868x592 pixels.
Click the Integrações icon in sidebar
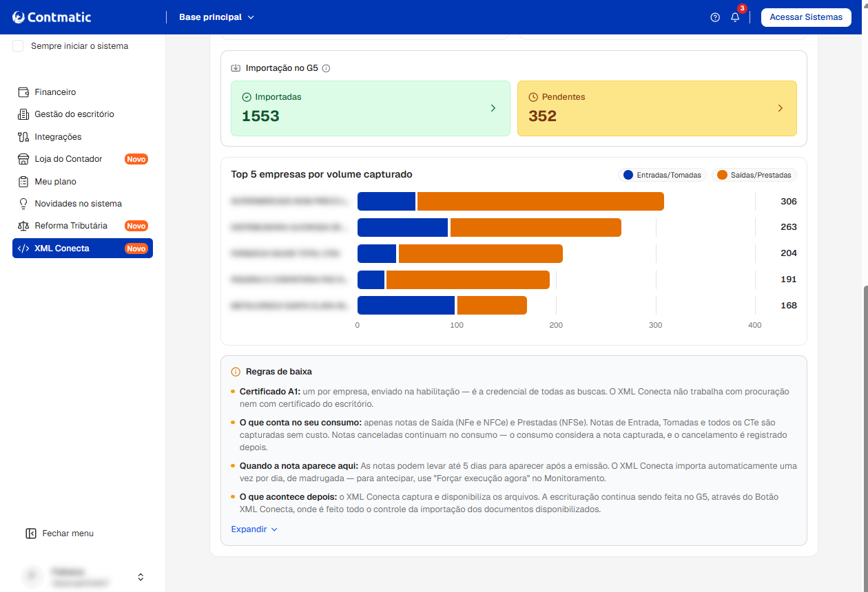click(23, 137)
